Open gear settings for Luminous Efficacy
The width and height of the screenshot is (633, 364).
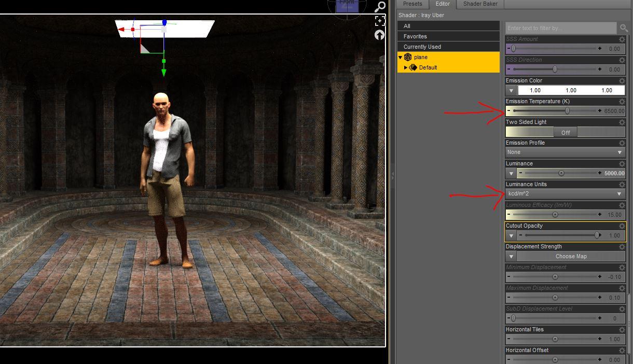(x=622, y=205)
